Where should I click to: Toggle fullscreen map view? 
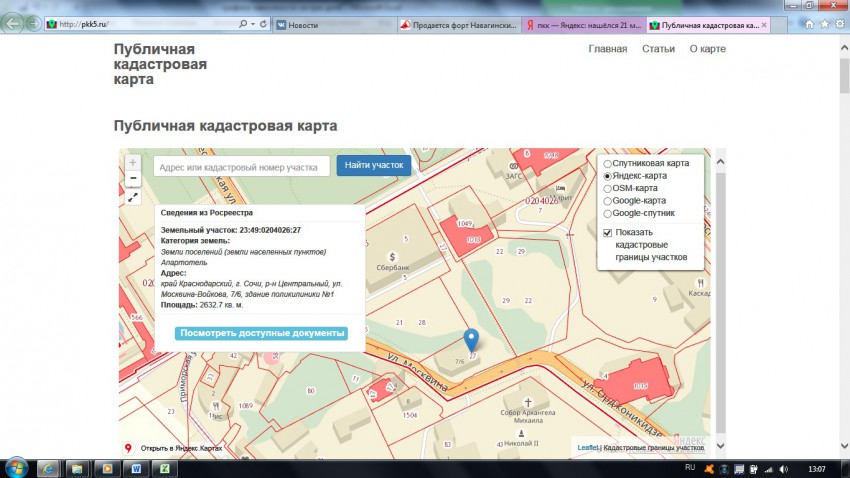coord(133,197)
